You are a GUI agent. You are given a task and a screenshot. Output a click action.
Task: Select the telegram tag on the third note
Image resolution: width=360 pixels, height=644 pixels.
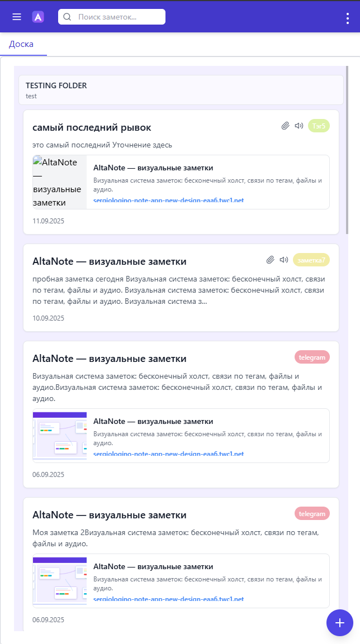coord(312,357)
